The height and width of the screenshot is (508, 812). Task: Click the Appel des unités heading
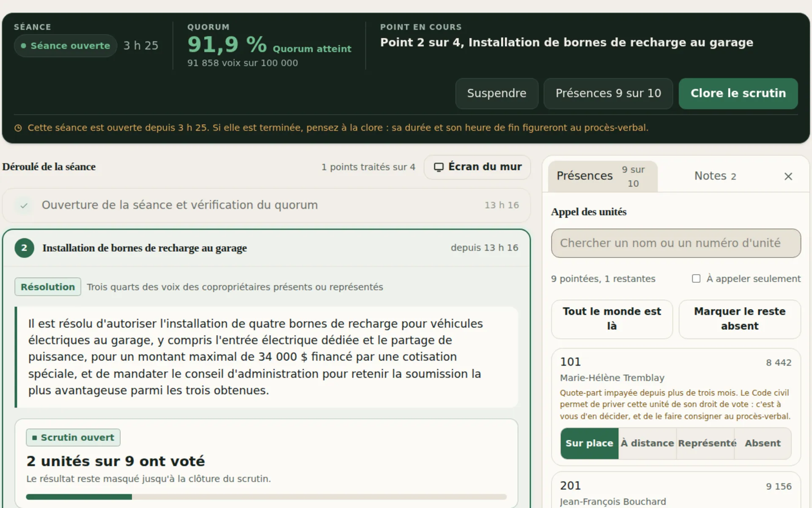tap(589, 212)
